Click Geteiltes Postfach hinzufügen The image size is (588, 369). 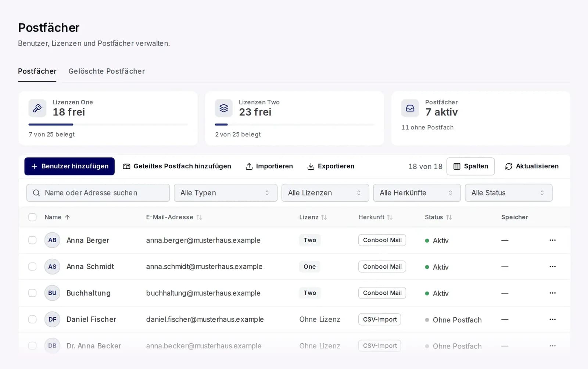177,166
